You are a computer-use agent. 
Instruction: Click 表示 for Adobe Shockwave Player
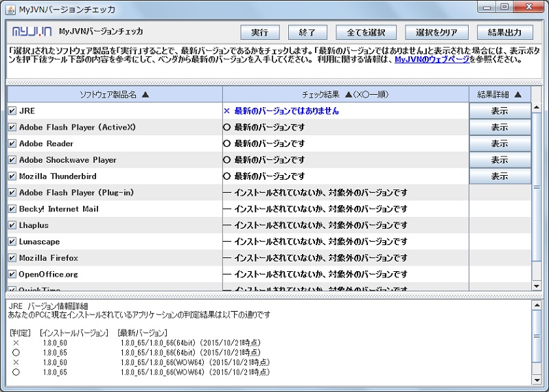500,160
